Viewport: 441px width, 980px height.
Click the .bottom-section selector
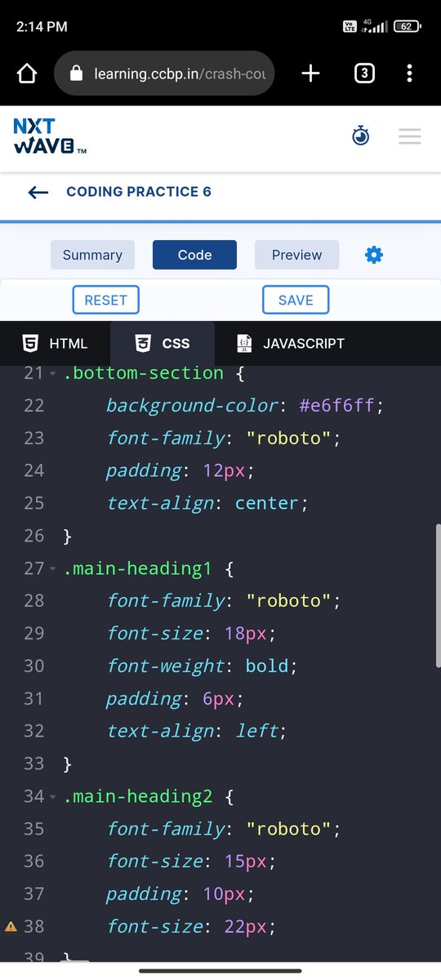(143, 372)
